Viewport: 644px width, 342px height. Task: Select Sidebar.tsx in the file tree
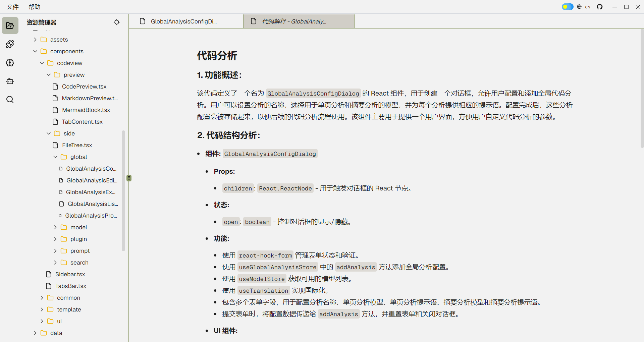70,274
